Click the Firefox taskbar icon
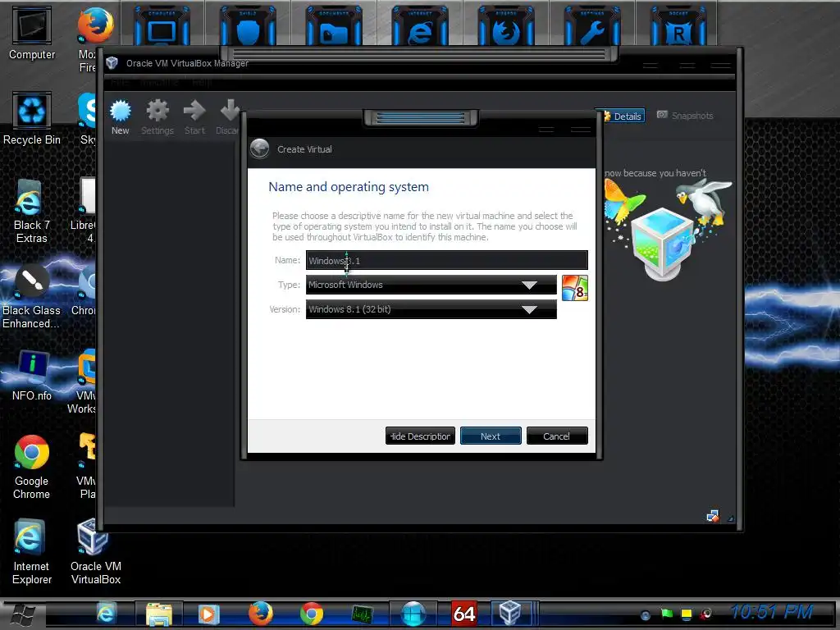 coord(260,614)
